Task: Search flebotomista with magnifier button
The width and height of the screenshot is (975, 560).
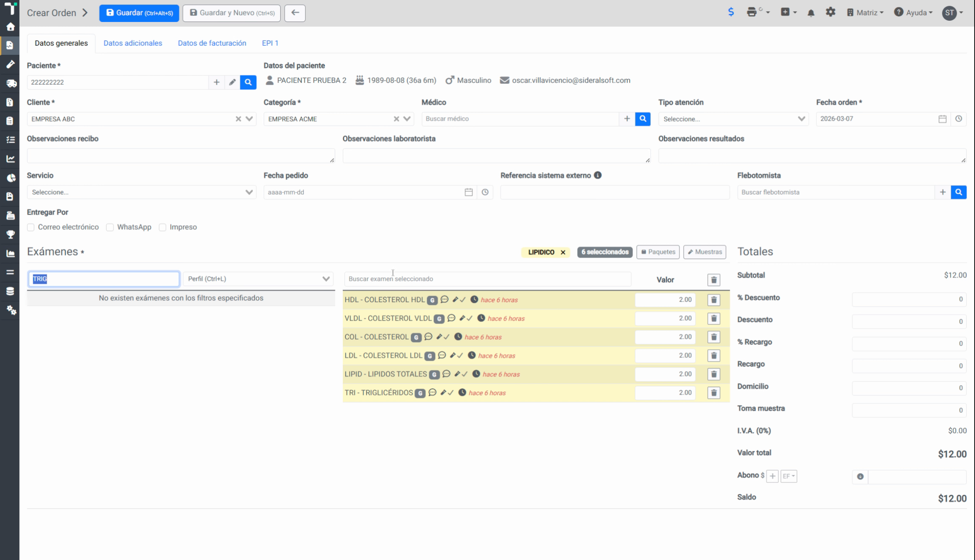Action: coord(958,192)
